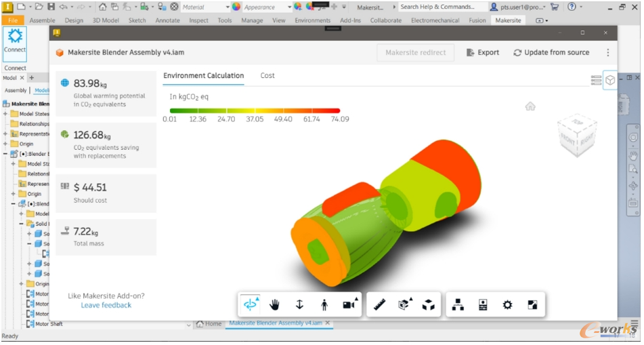This screenshot has width=644, height=345.
Task: Open the Inspect ribbon tab
Action: (198, 20)
